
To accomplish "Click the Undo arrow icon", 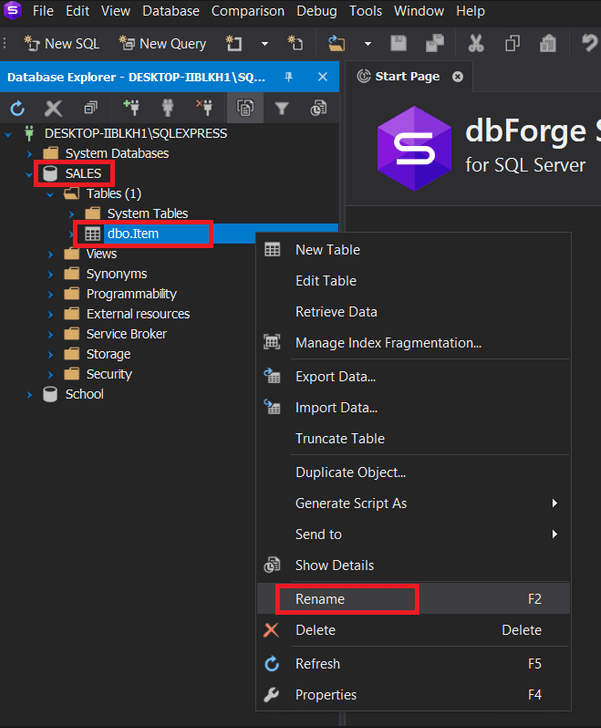I will [590, 44].
